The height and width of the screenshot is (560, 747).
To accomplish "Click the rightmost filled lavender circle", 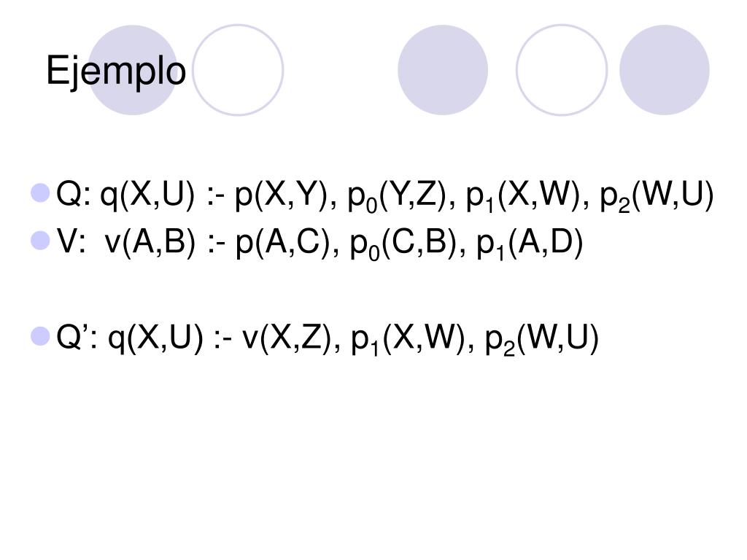I will coord(664,70).
